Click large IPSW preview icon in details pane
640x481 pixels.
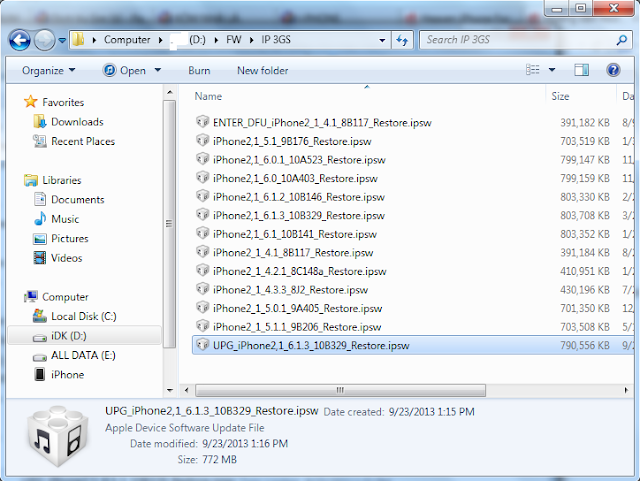pyautogui.click(x=58, y=436)
